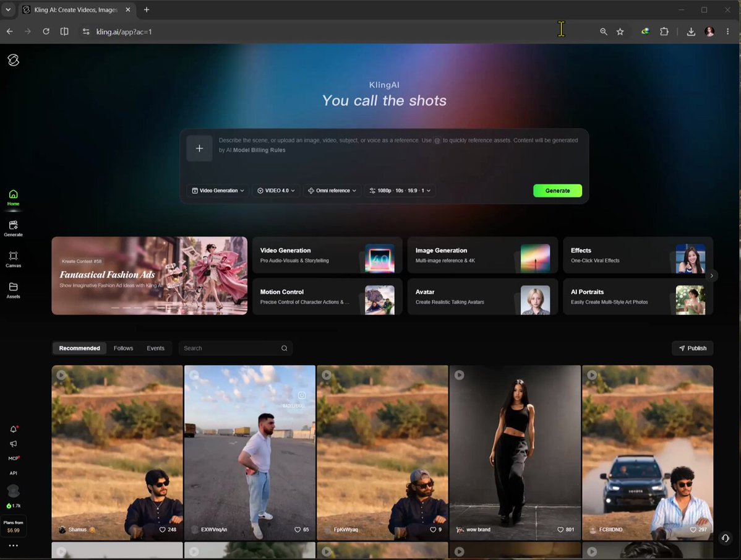
Task: Open the browser downloads icon
Action: point(691,32)
